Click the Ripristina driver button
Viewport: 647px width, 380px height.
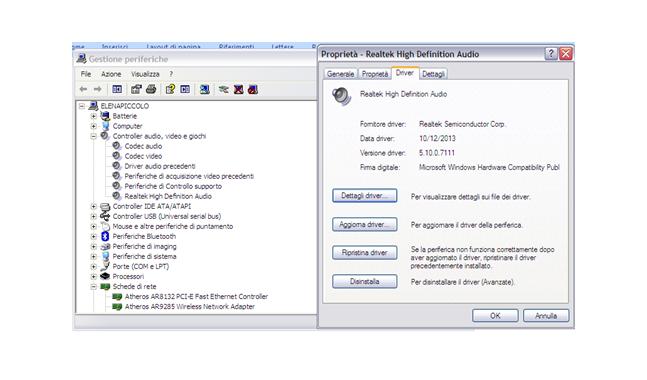(x=364, y=253)
